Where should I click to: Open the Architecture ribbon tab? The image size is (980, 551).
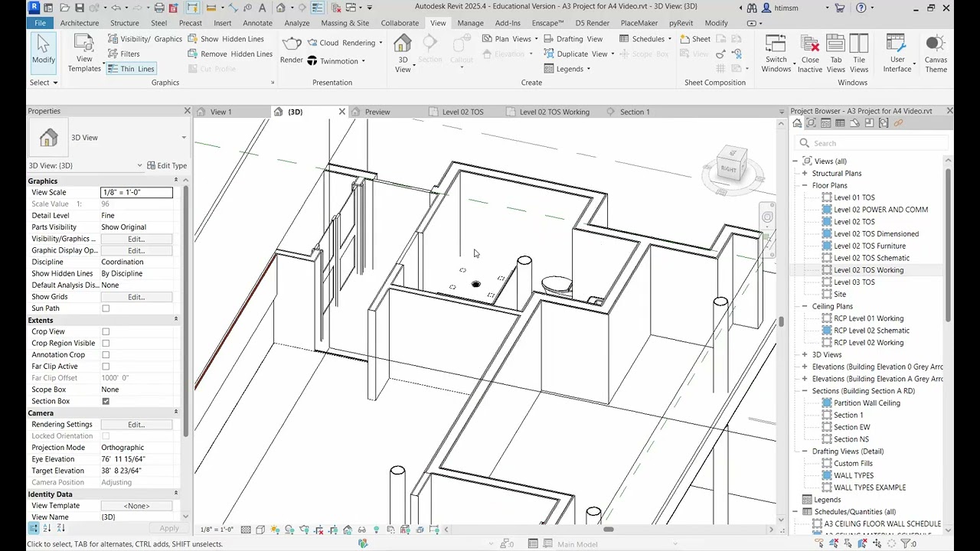[80, 23]
